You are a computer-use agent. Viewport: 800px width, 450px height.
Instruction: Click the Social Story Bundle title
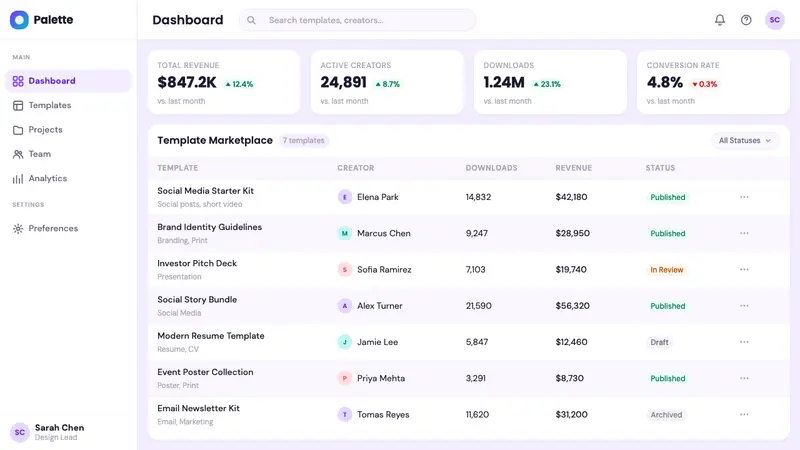tap(197, 299)
